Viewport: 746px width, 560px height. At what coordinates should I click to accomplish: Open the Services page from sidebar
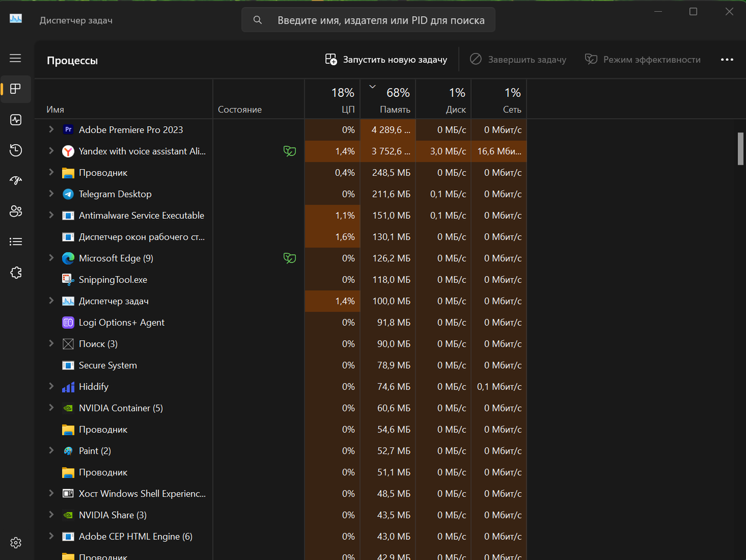tap(16, 272)
